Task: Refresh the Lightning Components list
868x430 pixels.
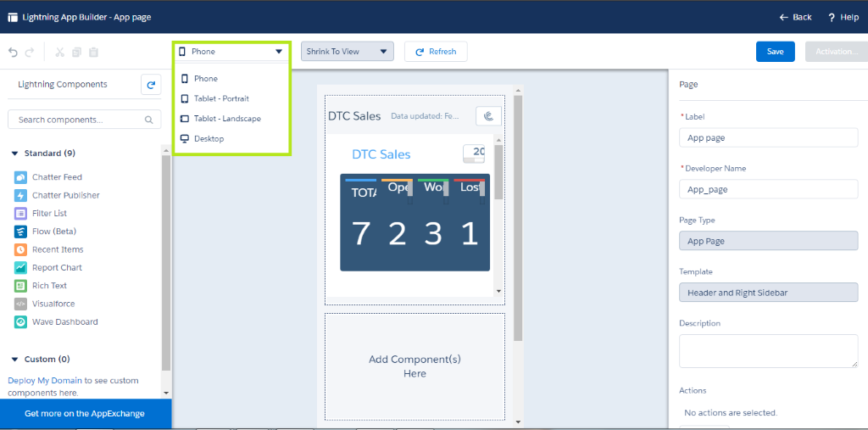Action: click(x=151, y=85)
